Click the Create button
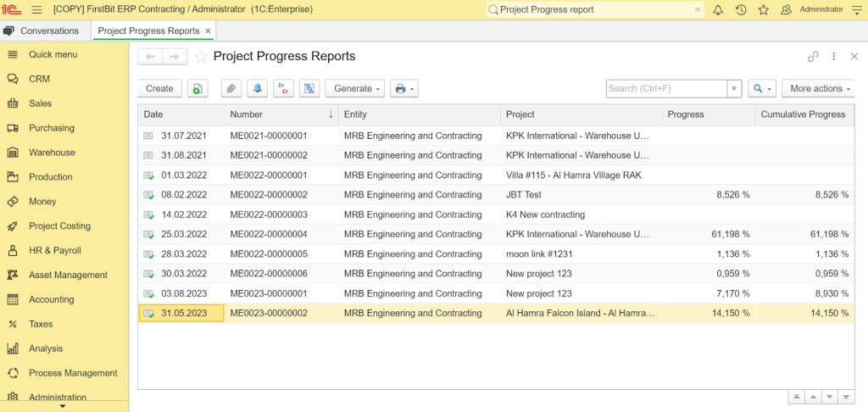This screenshot has height=412, width=868. [160, 89]
